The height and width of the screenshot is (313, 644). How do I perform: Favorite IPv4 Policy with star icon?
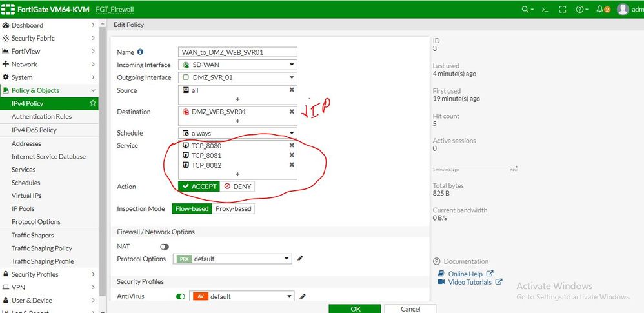coord(93,103)
